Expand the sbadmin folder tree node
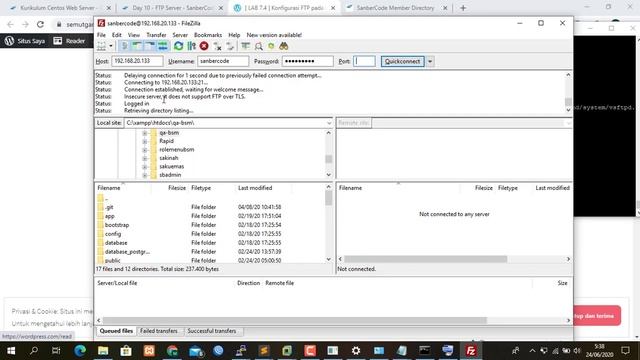The width and height of the screenshot is (640, 360). pos(144,175)
